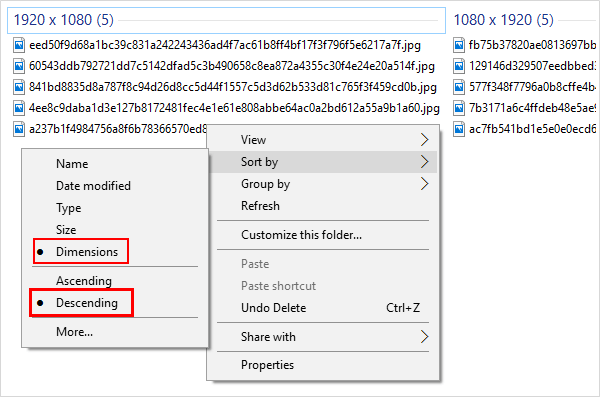Open the Group by submenu

point(323,184)
